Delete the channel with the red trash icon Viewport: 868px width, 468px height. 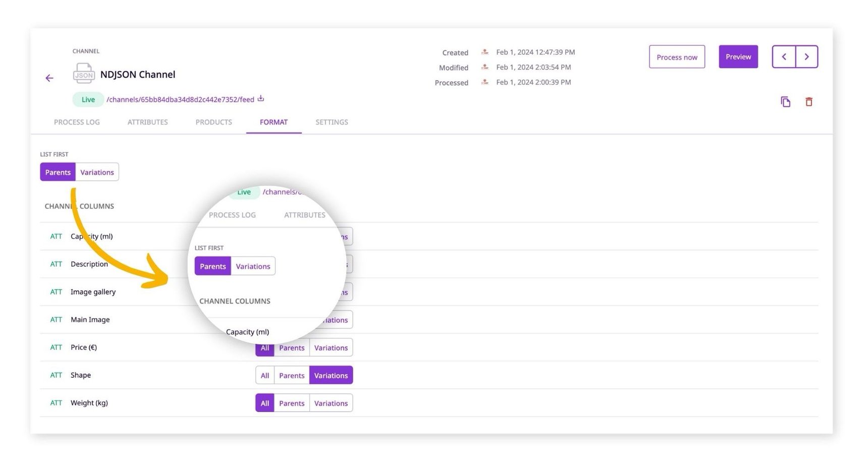tap(809, 101)
